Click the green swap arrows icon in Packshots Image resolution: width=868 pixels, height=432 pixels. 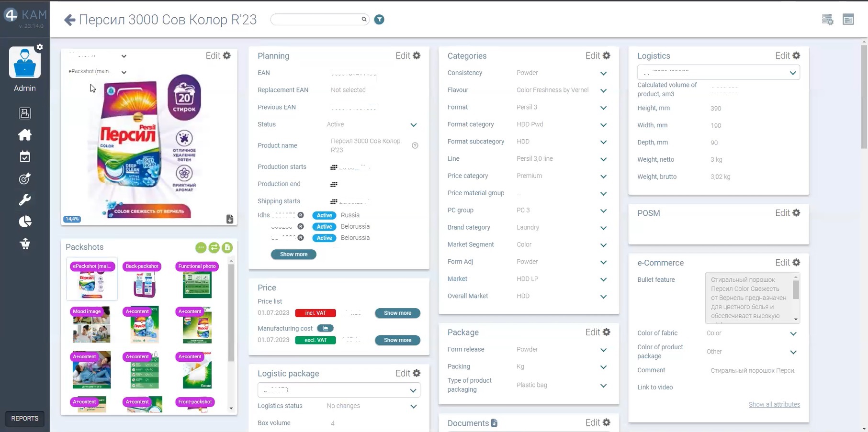click(214, 247)
